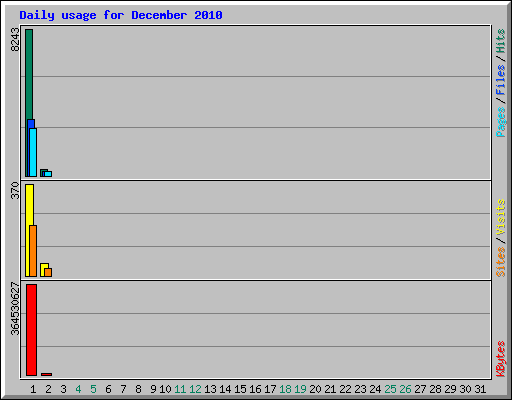Click the cyan Pages bar for day 1
Image resolution: width=512 pixels, height=400 pixels.
(33, 152)
